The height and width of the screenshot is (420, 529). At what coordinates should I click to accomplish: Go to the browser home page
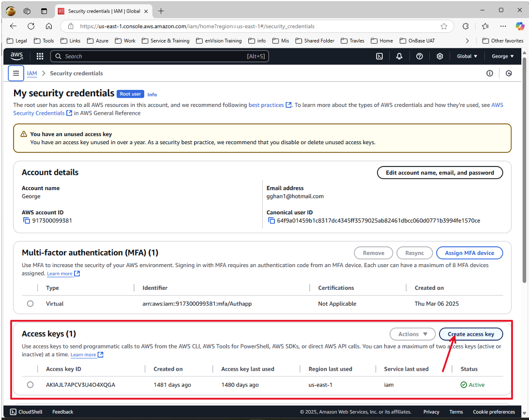[x=49, y=26]
